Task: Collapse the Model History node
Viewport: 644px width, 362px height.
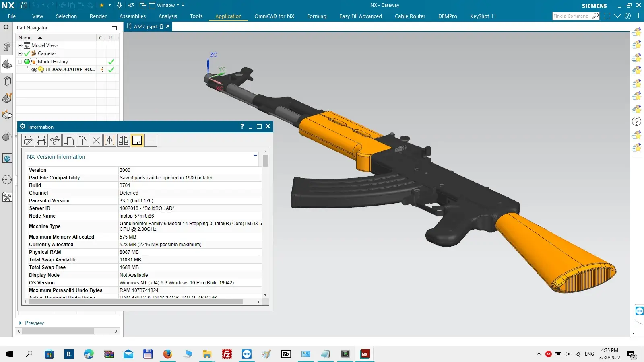Action: tap(20, 62)
